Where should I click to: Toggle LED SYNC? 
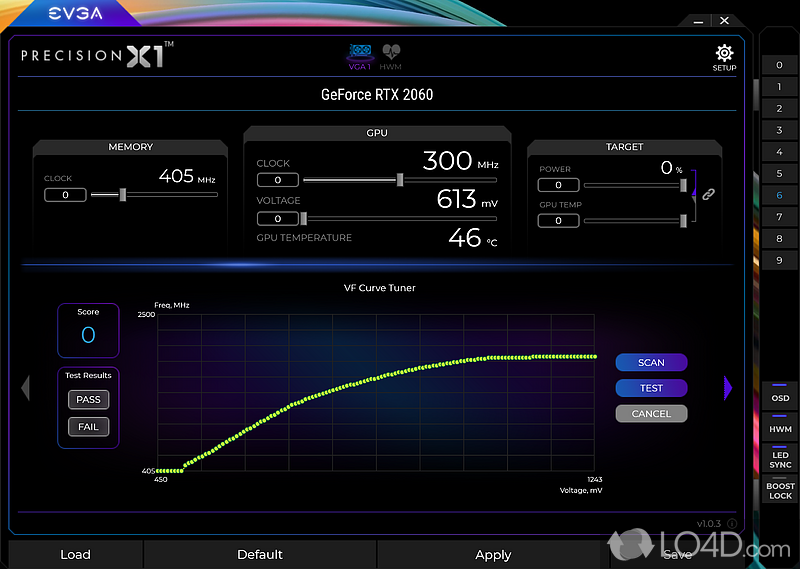point(780,457)
